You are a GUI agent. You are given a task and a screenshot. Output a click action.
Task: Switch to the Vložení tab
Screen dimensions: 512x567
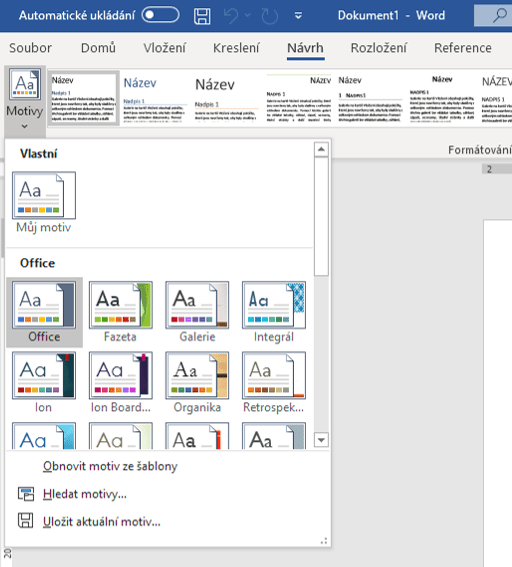point(165,48)
